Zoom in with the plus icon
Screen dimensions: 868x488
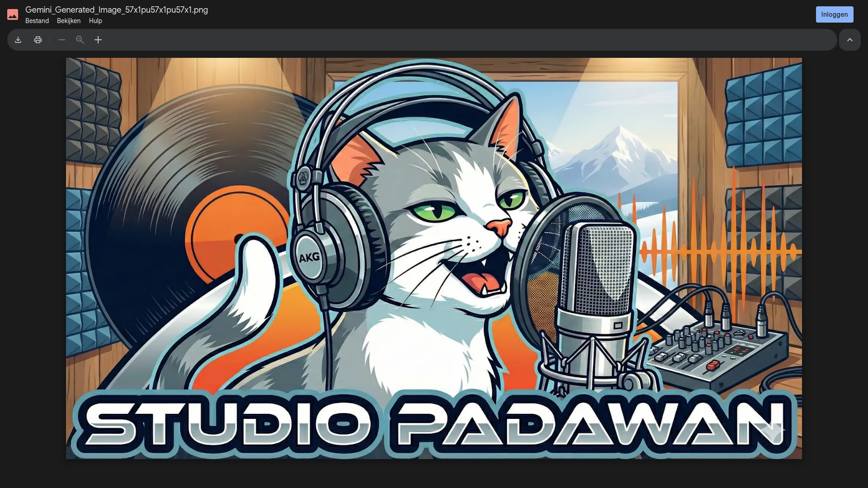[x=98, y=40]
